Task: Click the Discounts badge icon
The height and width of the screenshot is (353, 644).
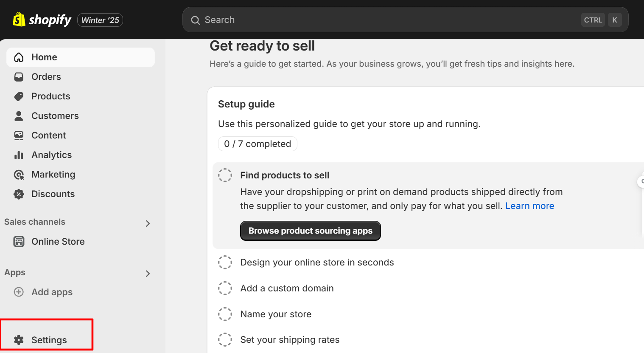Action: click(x=19, y=194)
